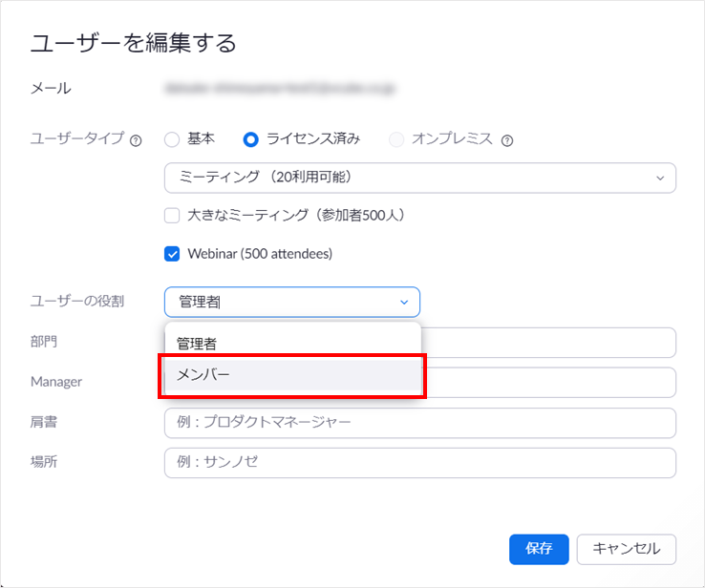Select ライセンス済み radio button
This screenshot has width=705, height=588.
point(250,139)
